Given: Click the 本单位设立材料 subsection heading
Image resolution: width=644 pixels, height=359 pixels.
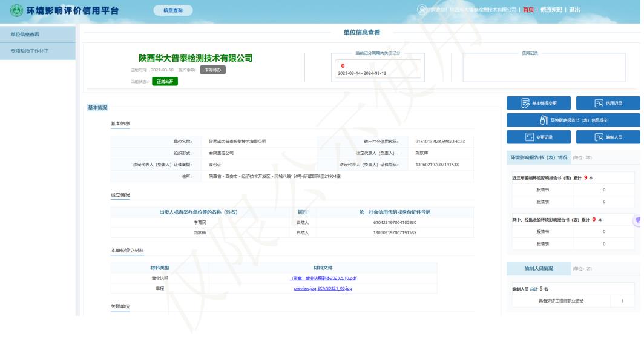Looking at the screenshot, I should point(127,251).
